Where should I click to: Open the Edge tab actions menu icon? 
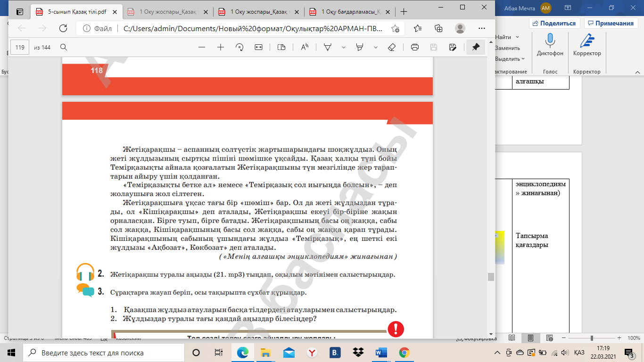[x=20, y=12]
